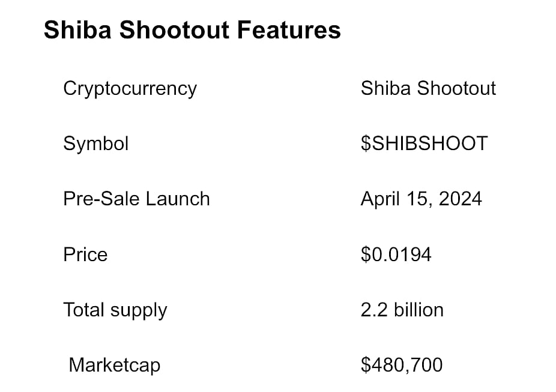The width and height of the screenshot is (556, 392).
Task: Select the $0.0194 price value
Action: pos(396,255)
